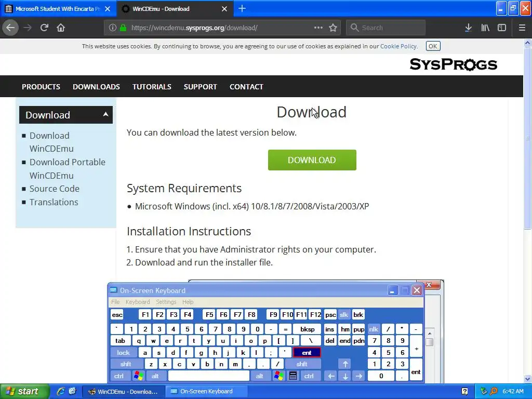
Task: Open the browser home page icon
Action: point(61,28)
